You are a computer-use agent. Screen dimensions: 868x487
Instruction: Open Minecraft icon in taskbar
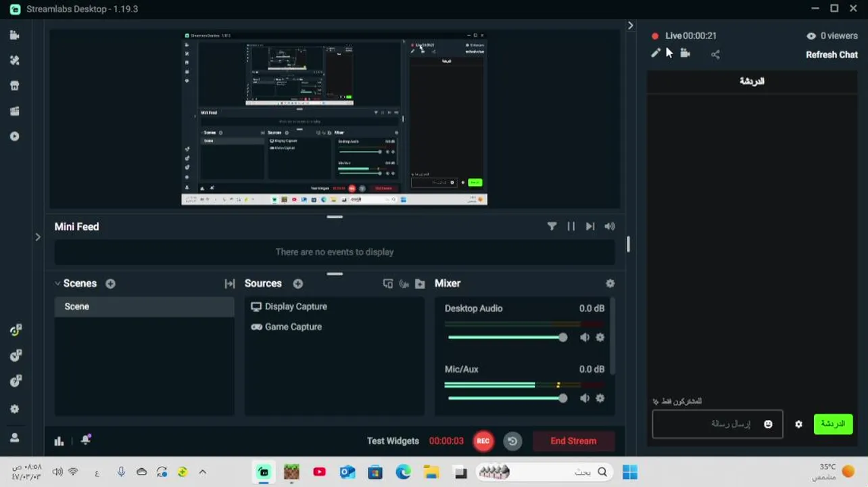point(291,472)
